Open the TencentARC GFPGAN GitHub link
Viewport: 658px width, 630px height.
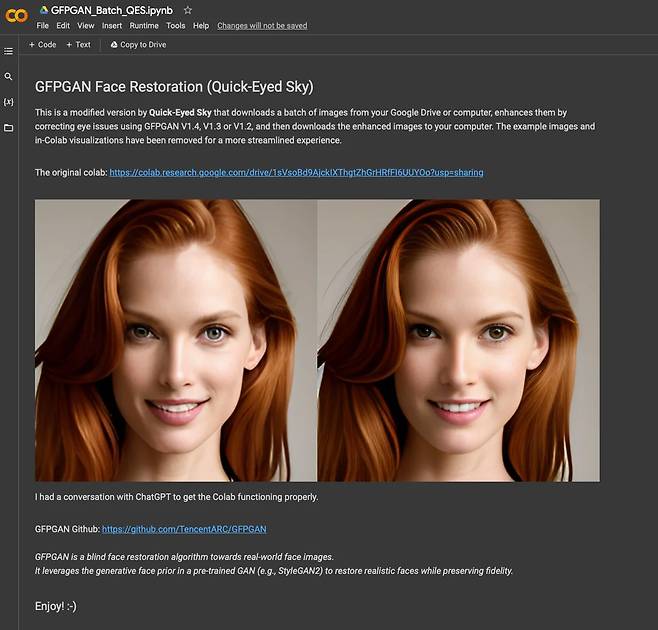tap(184, 528)
